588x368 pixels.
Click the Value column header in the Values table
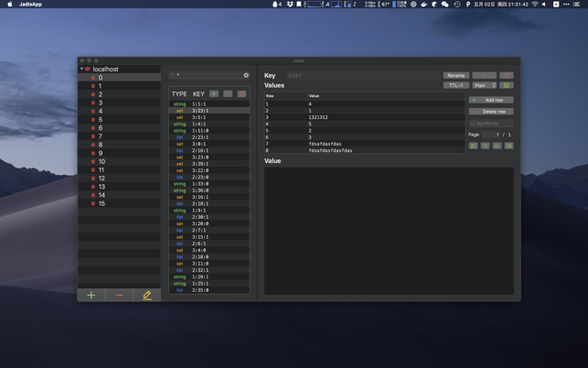pyautogui.click(x=314, y=96)
